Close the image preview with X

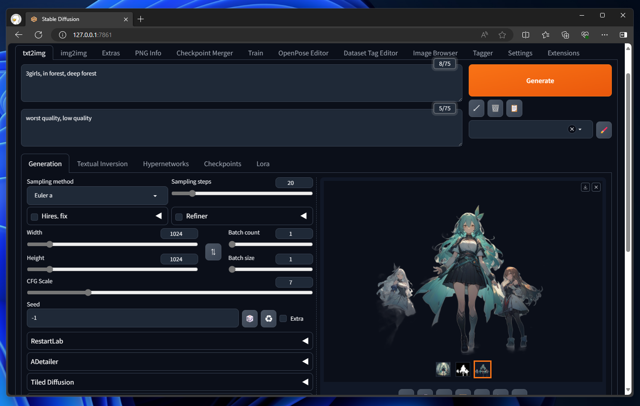click(596, 187)
